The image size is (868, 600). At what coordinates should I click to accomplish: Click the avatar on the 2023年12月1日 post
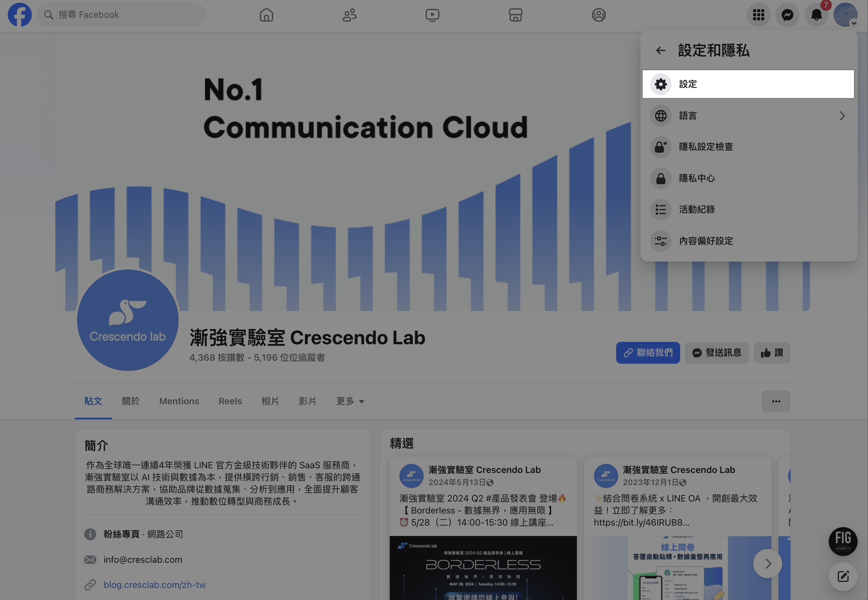[606, 476]
